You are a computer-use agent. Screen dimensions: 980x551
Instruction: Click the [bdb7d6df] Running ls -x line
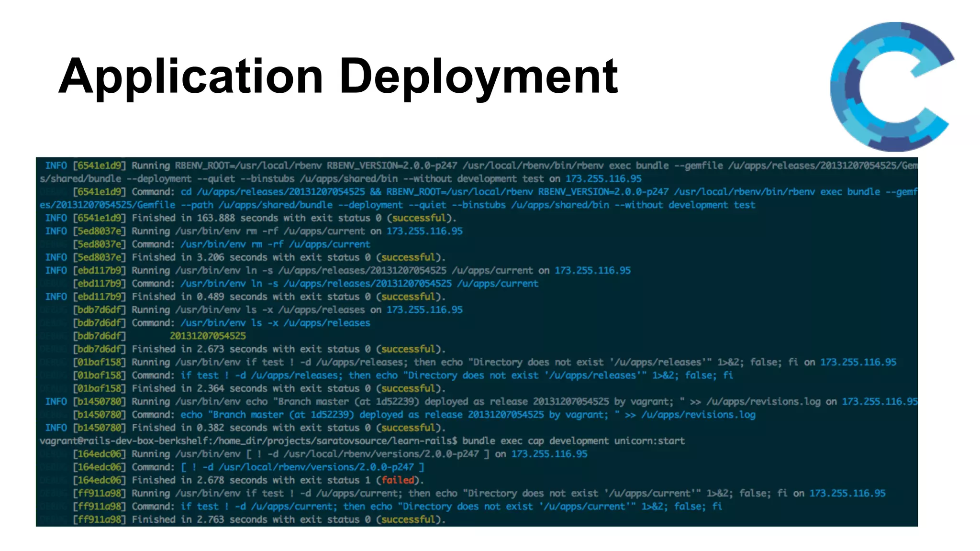point(252,310)
